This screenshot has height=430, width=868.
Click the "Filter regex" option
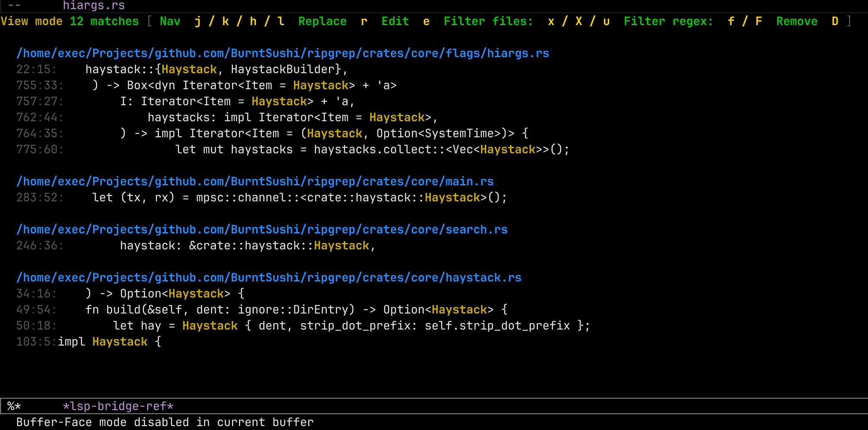tap(668, 21)
